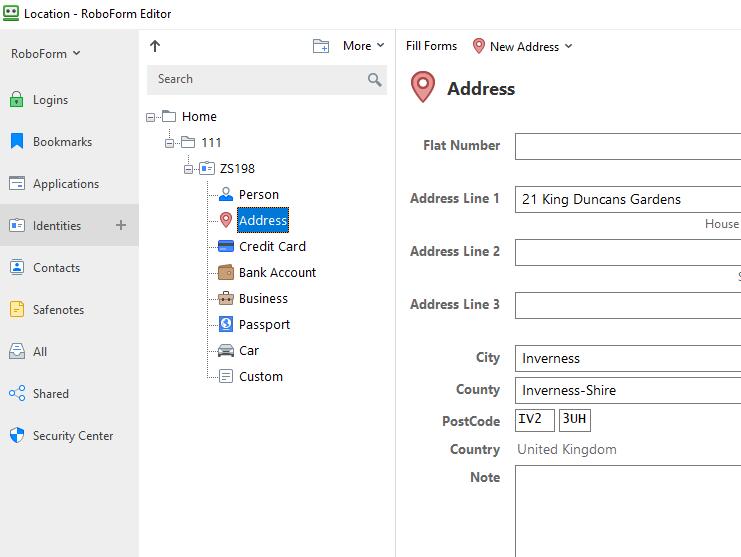The width and height of the screenshot is (741, 557).
Task: Click the new folder icon
Action: (x=321, y=46)
